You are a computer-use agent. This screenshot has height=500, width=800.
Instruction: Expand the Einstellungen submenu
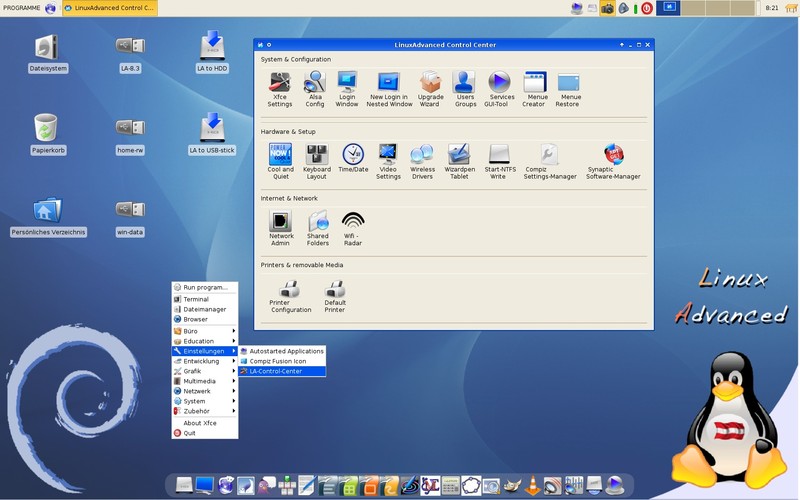tap(205, 351)
